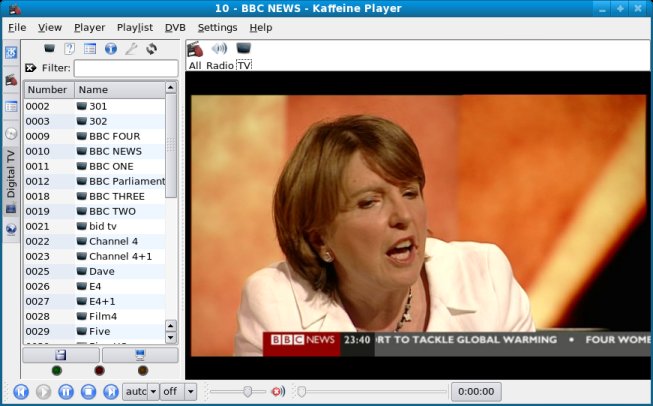Click scroll-down arrow at list bottom
653x406 pixels.
[x=171, y=337]
